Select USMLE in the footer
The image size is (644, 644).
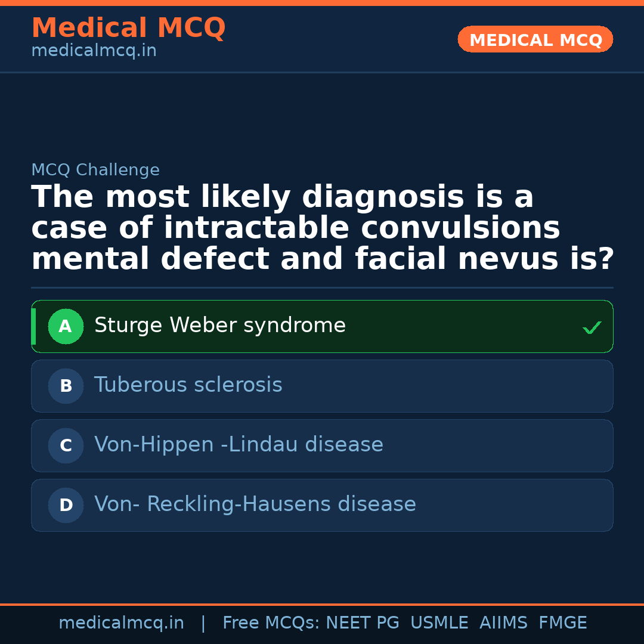pyautogui.click(x=439, y=623)
